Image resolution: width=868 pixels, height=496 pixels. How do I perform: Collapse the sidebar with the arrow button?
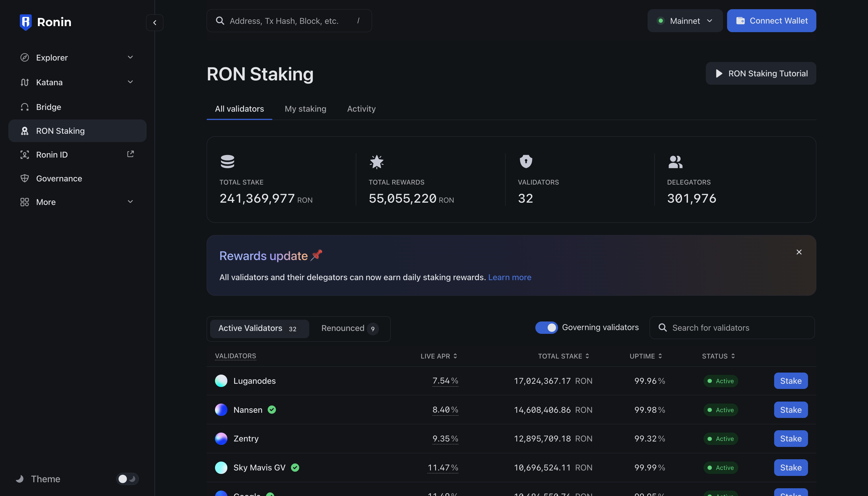click(155, 22)
